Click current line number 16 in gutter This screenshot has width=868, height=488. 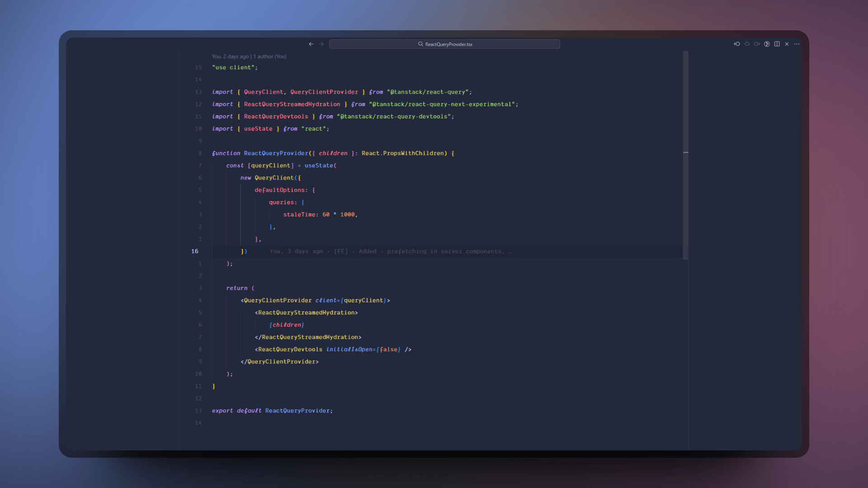[x=195, y=251]
